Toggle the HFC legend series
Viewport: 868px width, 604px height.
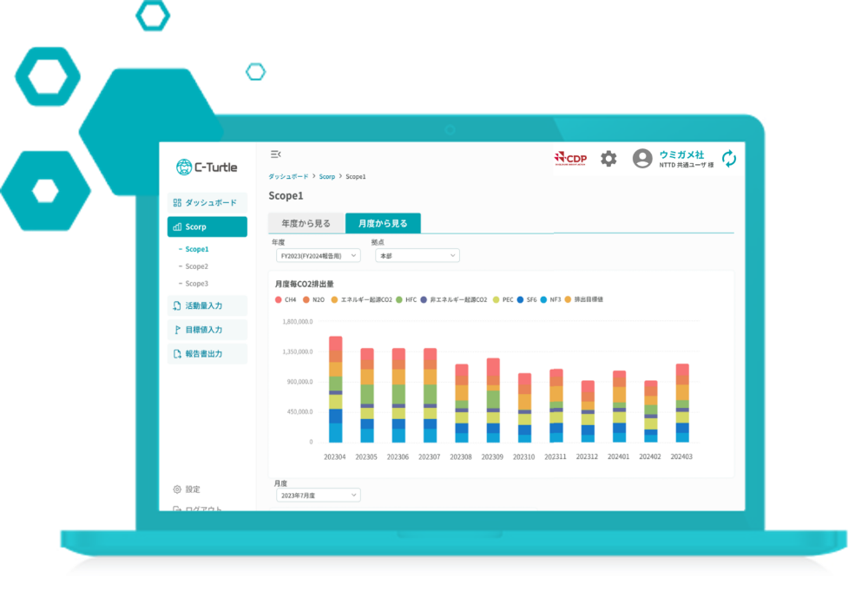tap(399, 299)
